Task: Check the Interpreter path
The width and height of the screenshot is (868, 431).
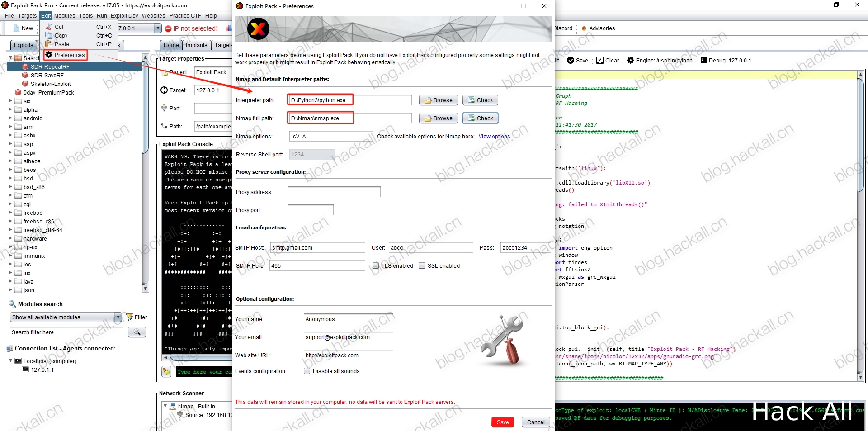Action: click(x=480, y=100)
